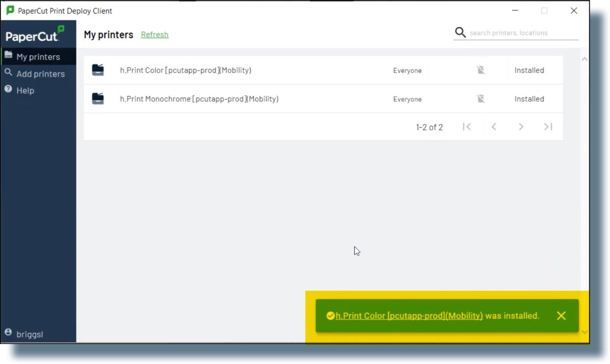Uninstall h.Print Color using its trash icon
Viewport: 610px width, 364px height.
click(x=481, y=70)
